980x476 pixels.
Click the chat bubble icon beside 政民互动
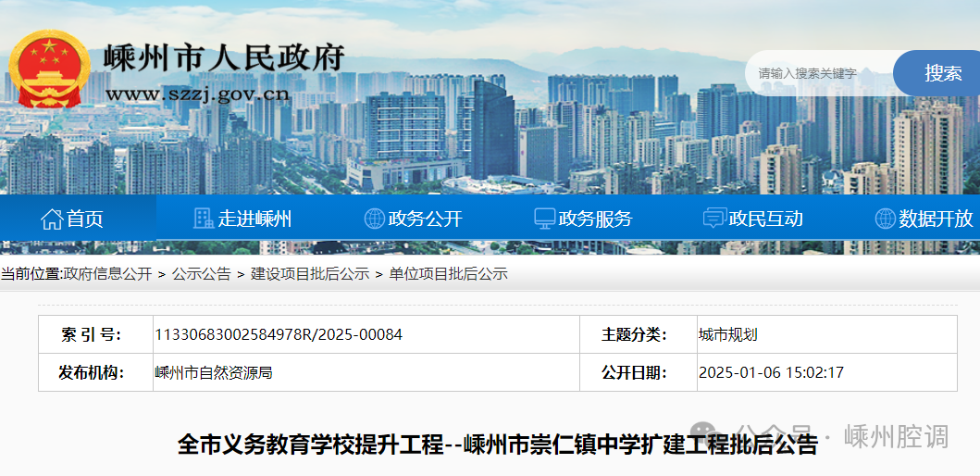tap(713, 219)
